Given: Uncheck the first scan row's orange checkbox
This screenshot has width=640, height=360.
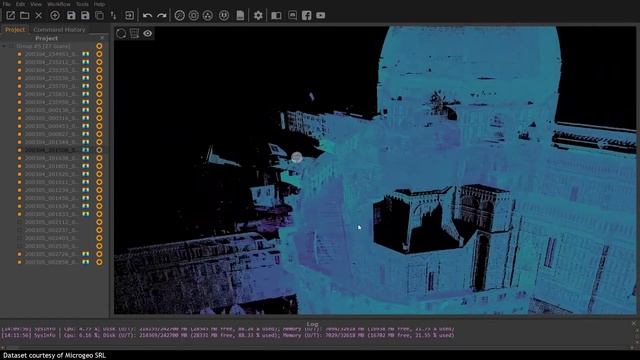Looking at the screenshot, I should (19, 54).
